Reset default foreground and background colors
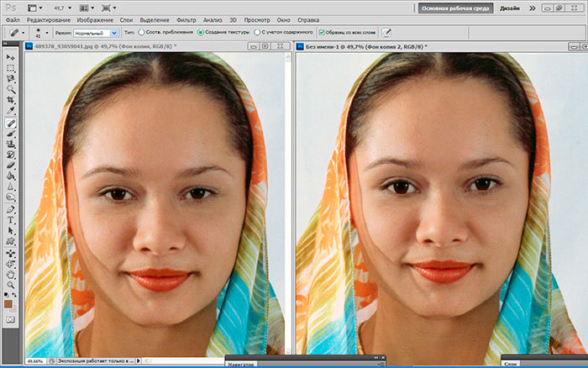The height and width of the screenshot is (368, 588). pyautogui.click(x=6, y=295)
